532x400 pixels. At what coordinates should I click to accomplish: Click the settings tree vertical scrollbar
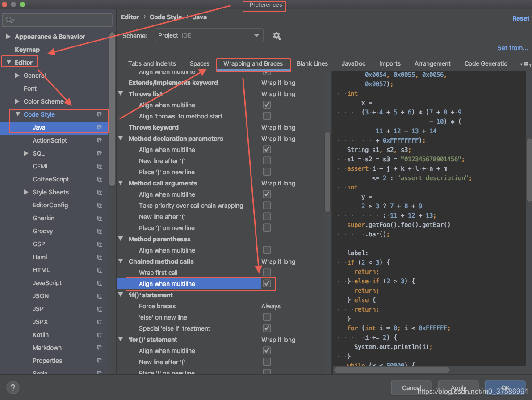pos(112,109)
